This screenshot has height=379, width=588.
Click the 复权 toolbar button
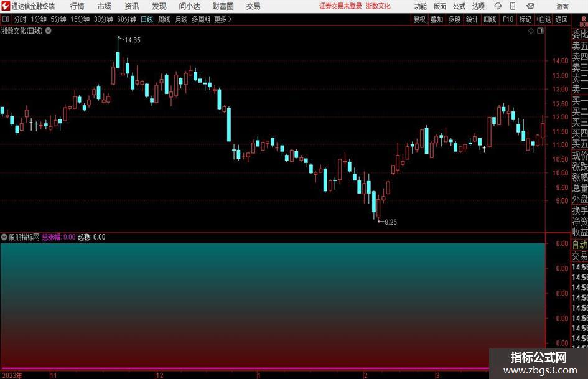click(419, 19)
